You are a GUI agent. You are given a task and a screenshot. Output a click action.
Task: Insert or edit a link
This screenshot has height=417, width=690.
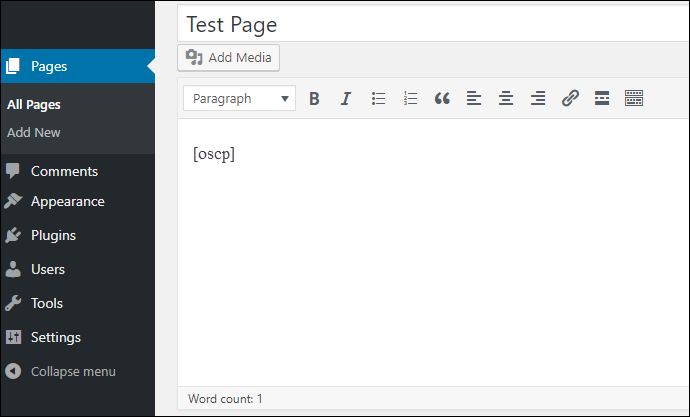(570, 99)
